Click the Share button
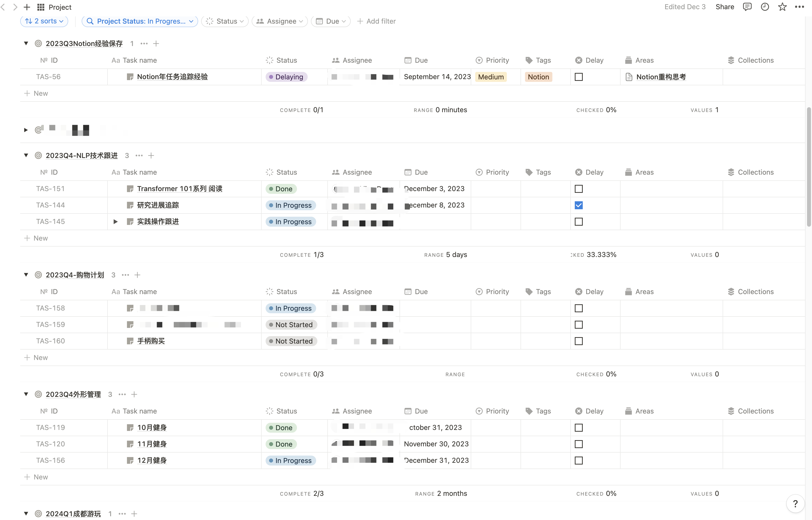The height and width of the screenshot is (520, 812). [725, 7]
